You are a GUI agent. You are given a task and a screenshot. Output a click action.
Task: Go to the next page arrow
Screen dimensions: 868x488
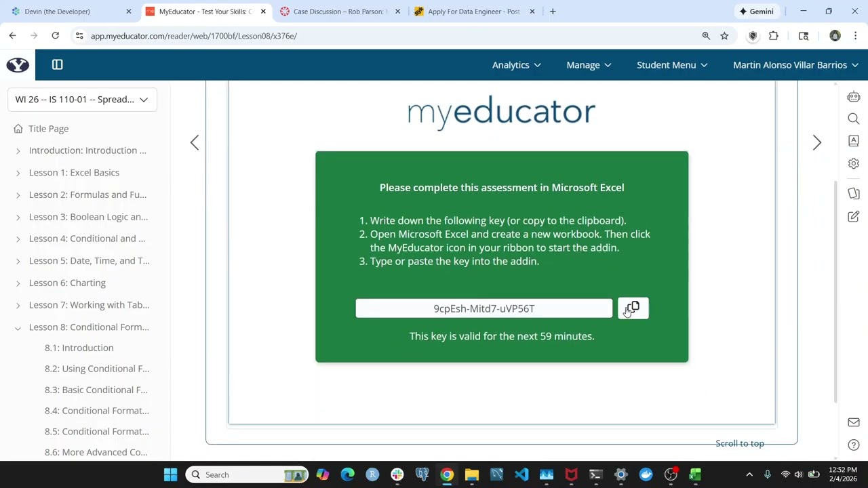tap(816, 142)
